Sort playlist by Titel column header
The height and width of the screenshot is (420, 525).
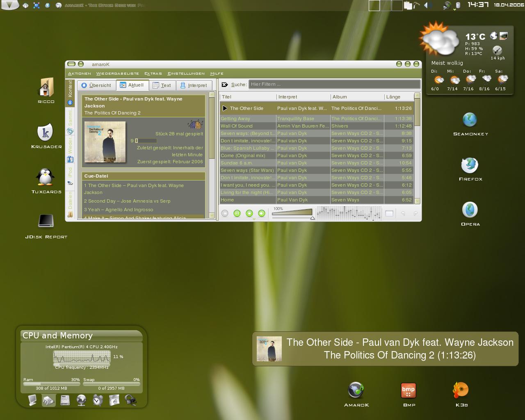(x=248, y=97)
